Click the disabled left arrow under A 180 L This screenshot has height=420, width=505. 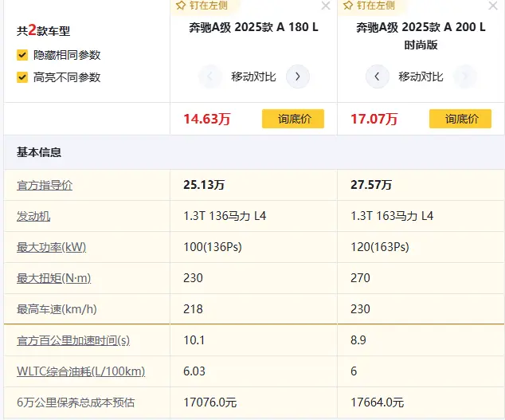(210, 77)
